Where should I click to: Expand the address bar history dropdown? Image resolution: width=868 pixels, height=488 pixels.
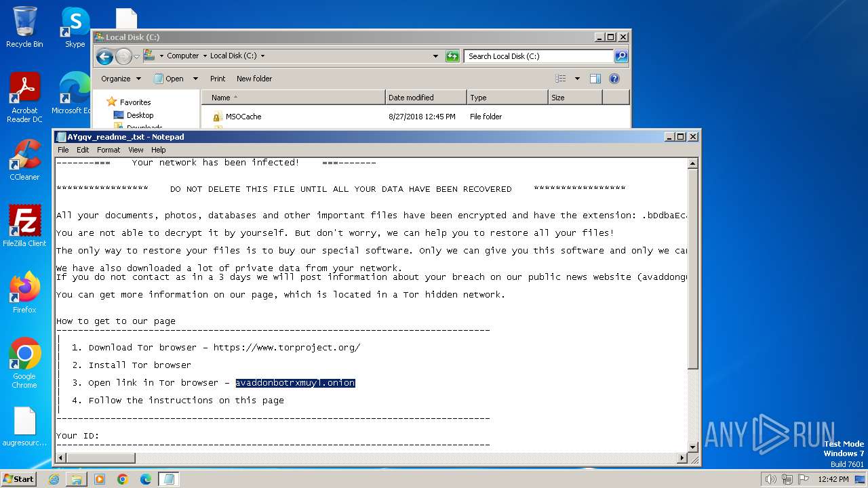[435, 56]
